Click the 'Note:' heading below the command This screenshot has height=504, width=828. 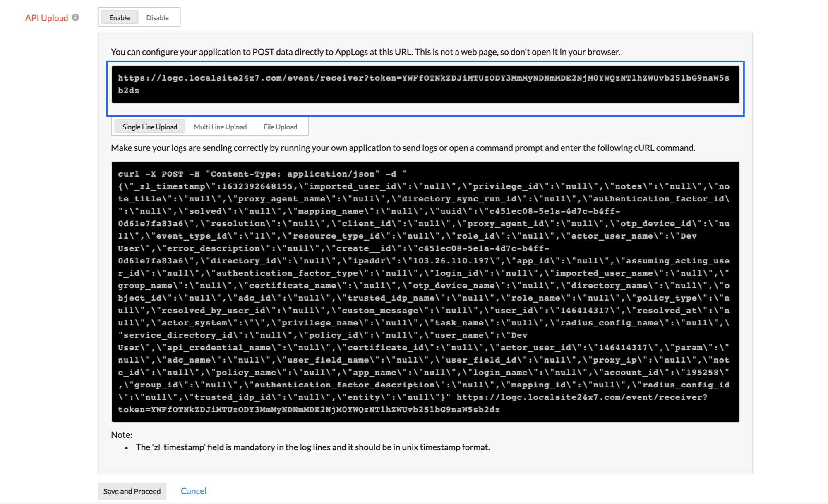click(122, 435)
